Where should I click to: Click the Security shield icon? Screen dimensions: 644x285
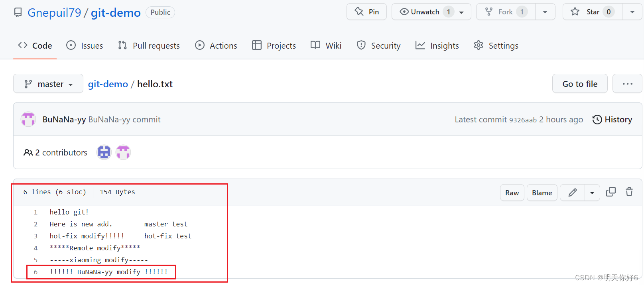tap(361, 45)
